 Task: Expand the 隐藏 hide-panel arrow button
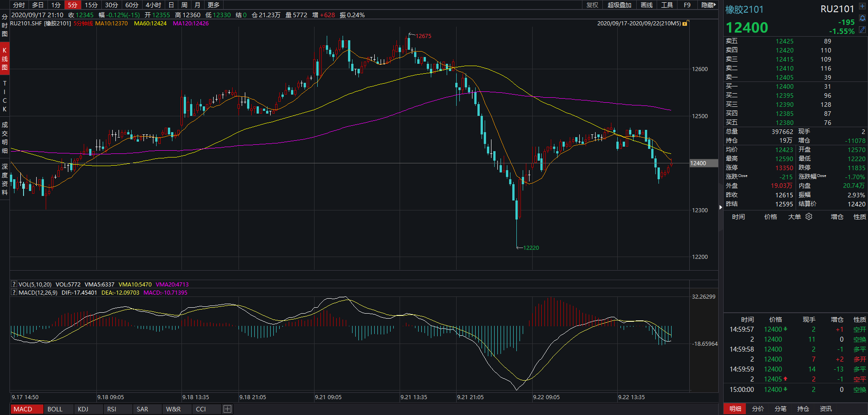tap(708, 5)
